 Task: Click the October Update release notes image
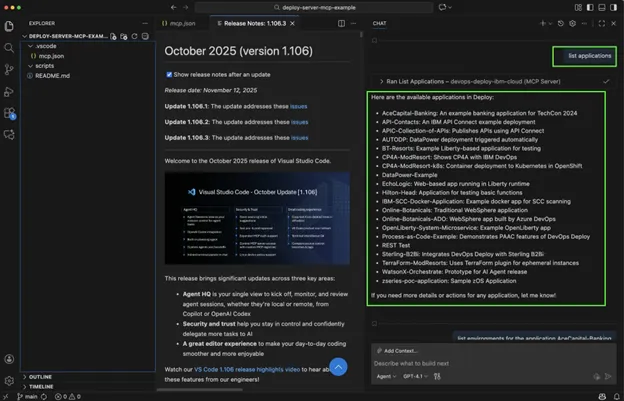tap(257, 218)
